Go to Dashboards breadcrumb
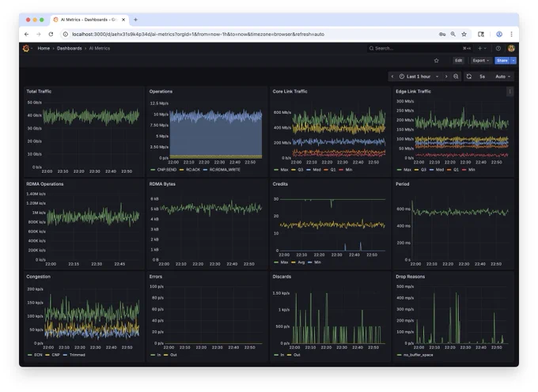The image size is (538, 392). [x=70, y=48]
